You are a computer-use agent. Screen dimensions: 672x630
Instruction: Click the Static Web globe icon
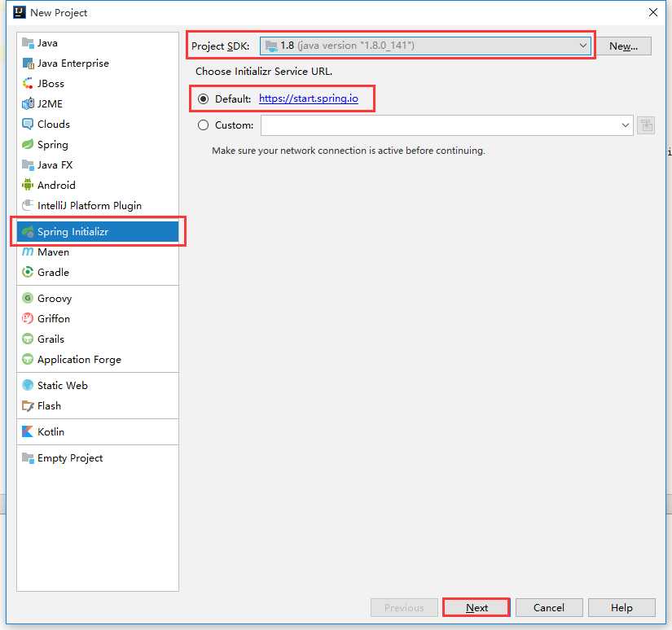[28, 386]
